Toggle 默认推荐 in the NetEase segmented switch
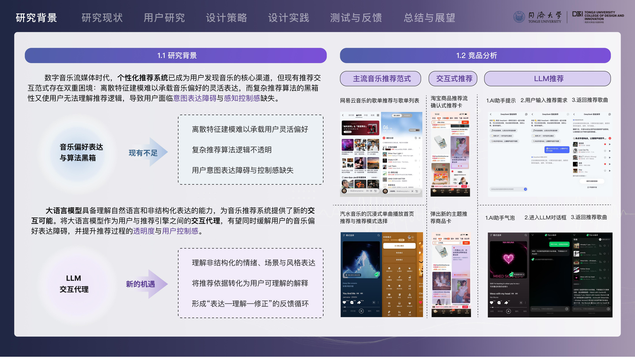The image size is (635, 364). [x=396, y=115]
